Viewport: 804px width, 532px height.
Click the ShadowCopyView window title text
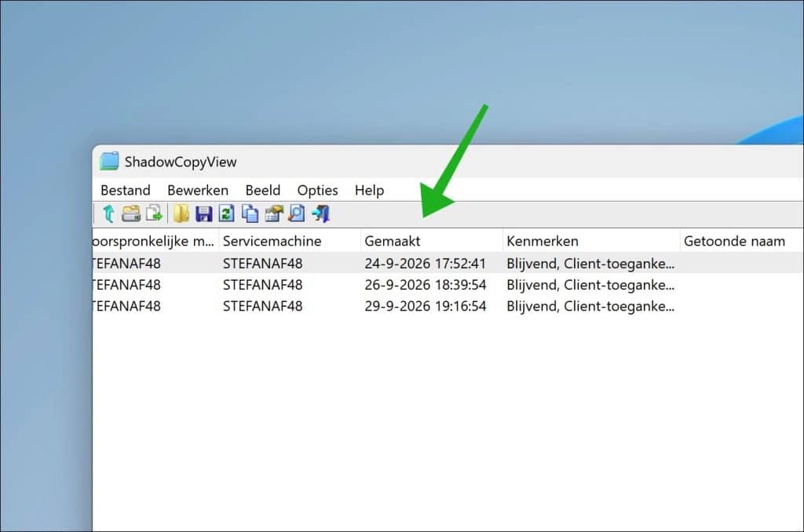click(181, 162)
